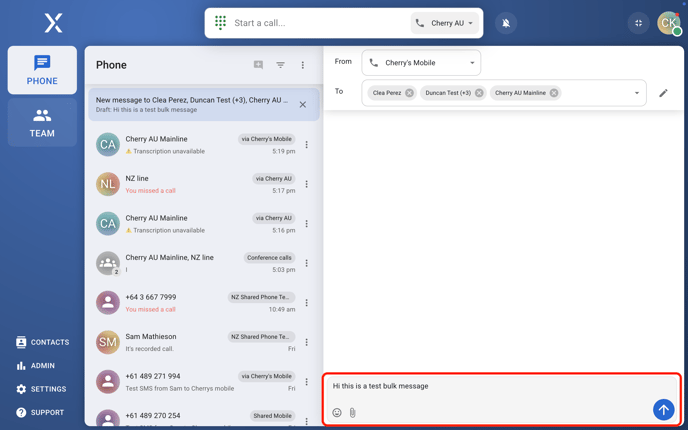Open the Cherry AU caller line dropdown
688x430 pixels.
pos(444,23)
